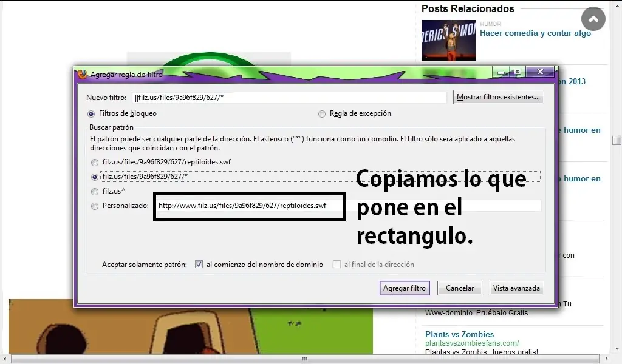The width and height of the screenshot is (622, 364).
Task: Toggle al comienzo del nombre de dominio checkbox
Action: pos(199,264)
